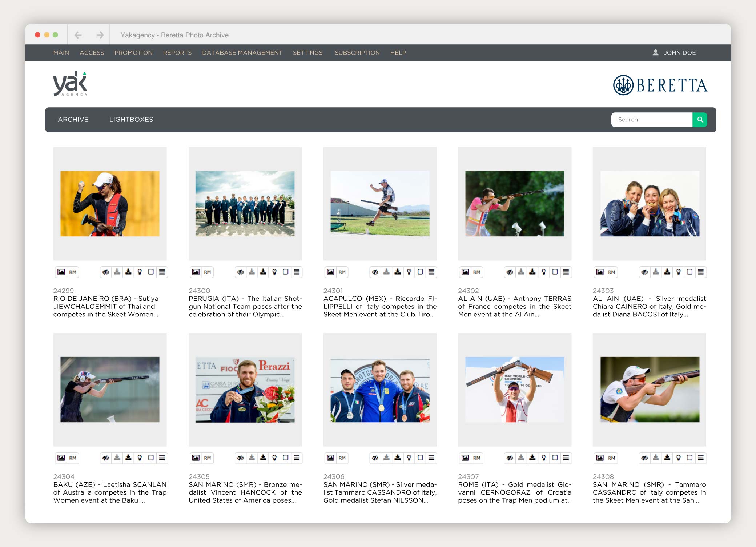Expand the options menu for photo 24304
756x547 pixels.
[x=162, y=458]
